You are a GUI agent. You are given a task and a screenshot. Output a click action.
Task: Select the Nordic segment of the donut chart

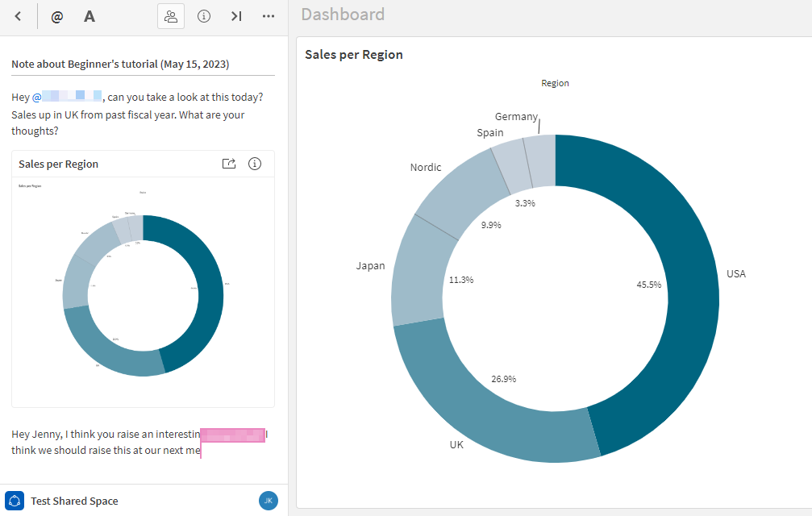tap(463, 194)
